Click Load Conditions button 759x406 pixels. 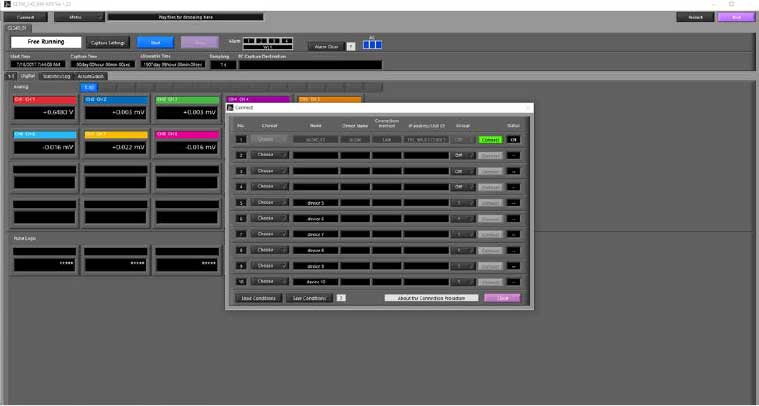258,298
